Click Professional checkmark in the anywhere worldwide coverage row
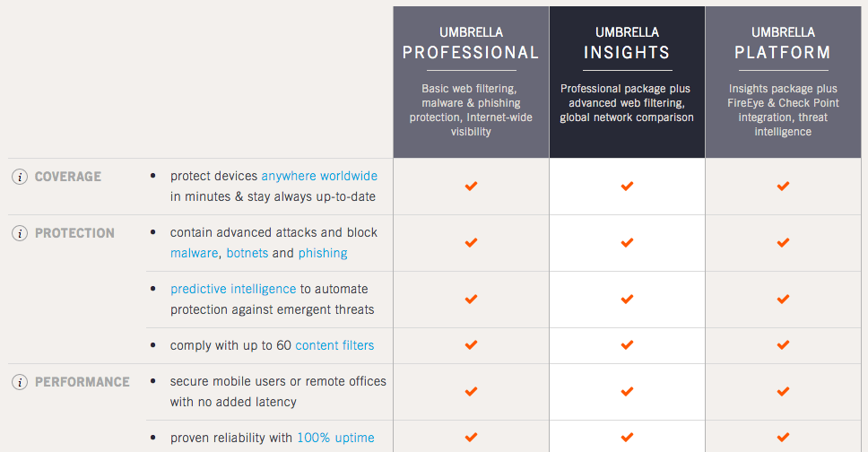This screenshot has height=452, width=868. [x=471, y=187]
